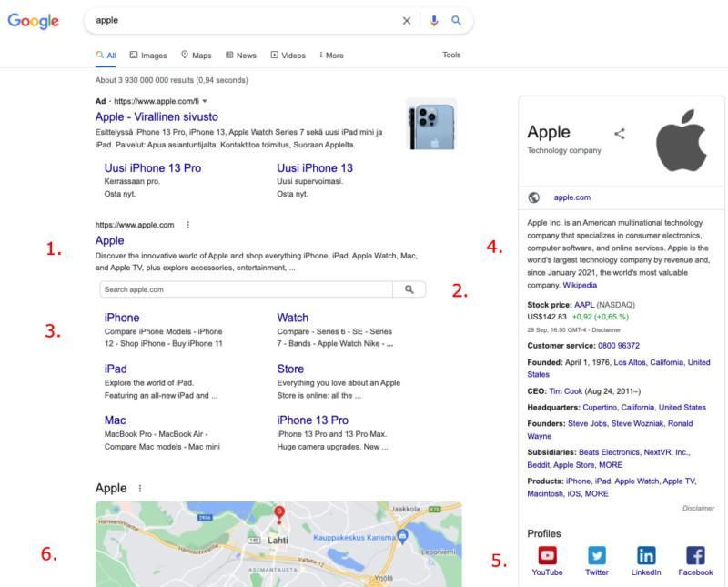This screenshot has width=728, height=587.
Task: Click the globe icon beside apple.com
Action: point(534,197)
